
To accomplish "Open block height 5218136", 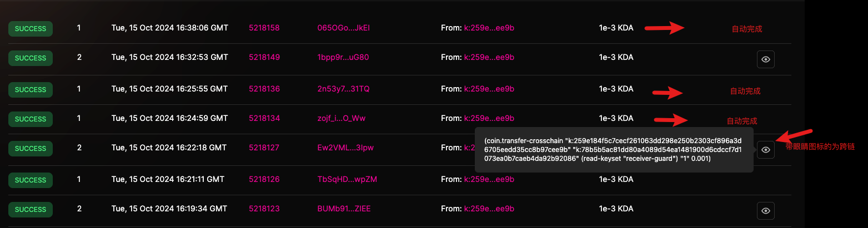I will coord(264,89).
